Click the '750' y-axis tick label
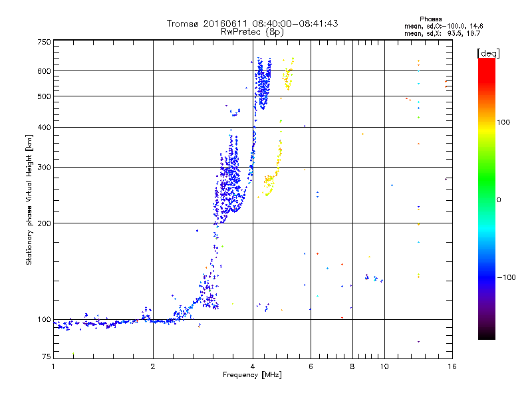532x399 pixels. click(44, 42)
